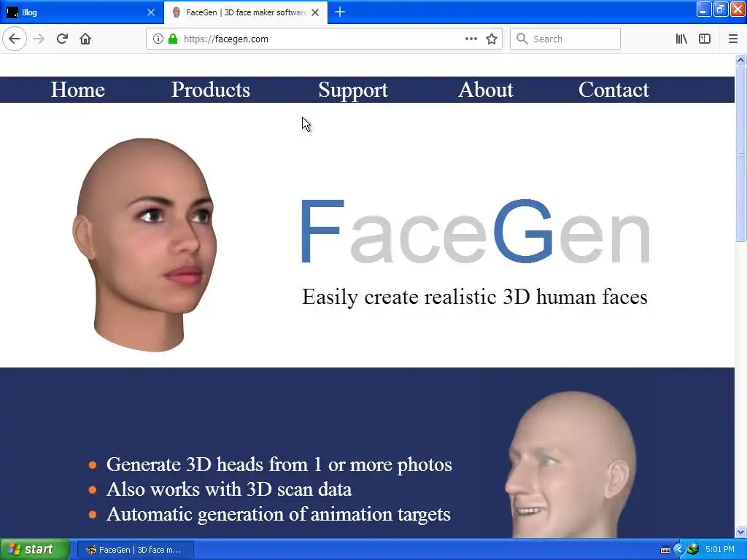The height and width of the screenshot is (560, 747).
Task: Go back using the browser back arrow
Action: click(x=15, y=39)
